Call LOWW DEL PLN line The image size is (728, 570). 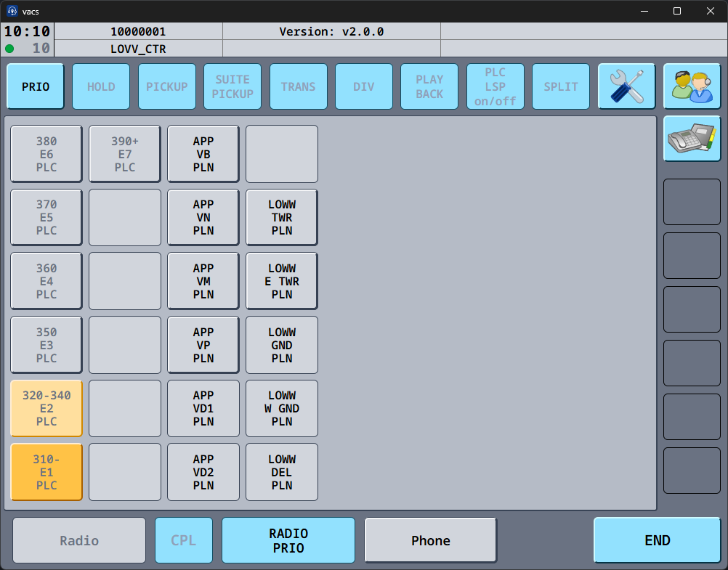coord(282,472)
